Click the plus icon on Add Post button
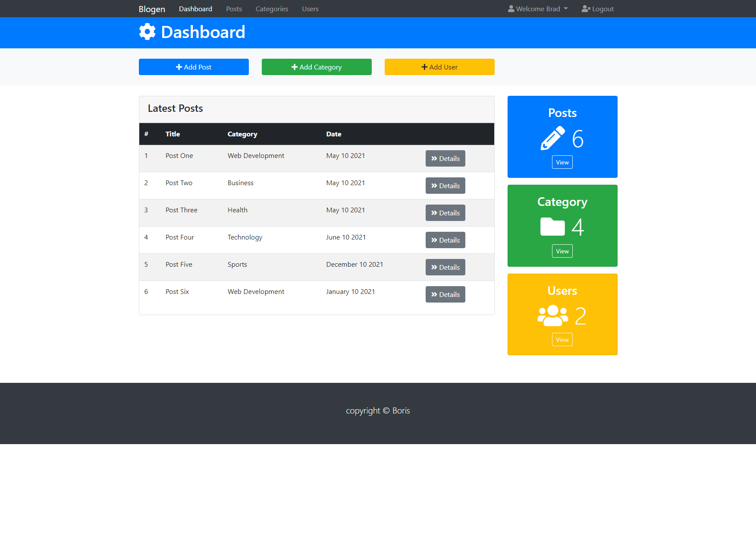 pos(179,67)
